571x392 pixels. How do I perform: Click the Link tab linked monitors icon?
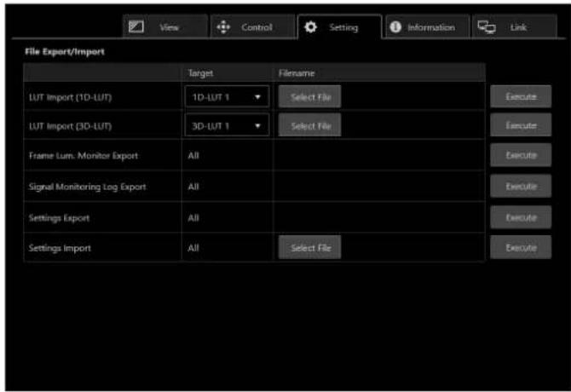487,27
